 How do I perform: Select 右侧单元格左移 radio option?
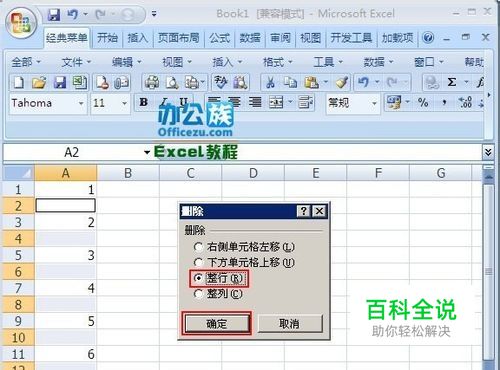tap(244, 247)
